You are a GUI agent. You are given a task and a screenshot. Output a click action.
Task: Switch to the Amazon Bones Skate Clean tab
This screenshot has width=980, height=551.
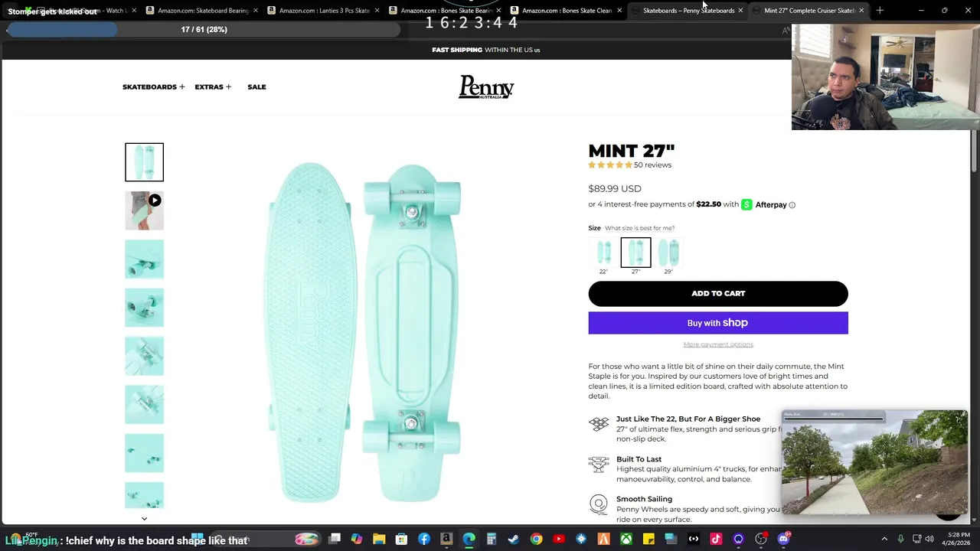pos(567,11)
